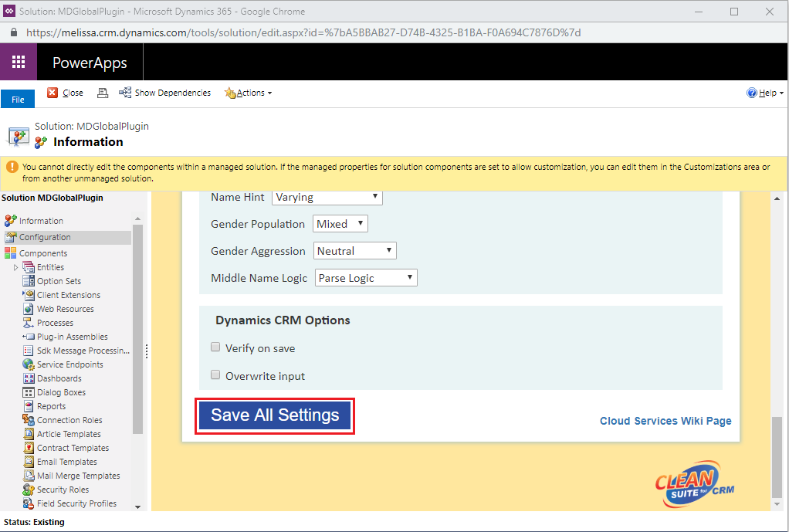Enable the Verify on save checkbox
This screenshot has height=532, width=789.
coord(215,347)
